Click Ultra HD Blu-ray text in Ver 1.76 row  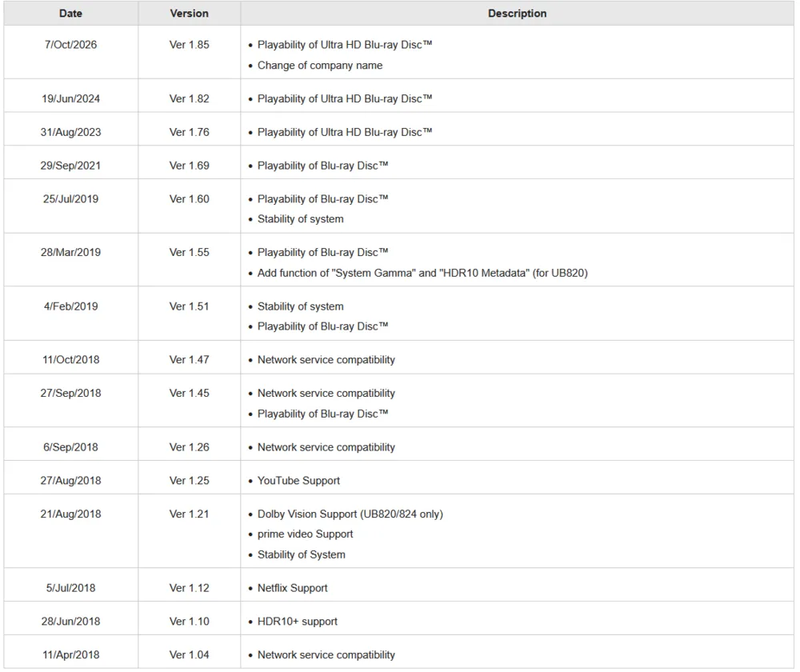click(x=345, y=132)
